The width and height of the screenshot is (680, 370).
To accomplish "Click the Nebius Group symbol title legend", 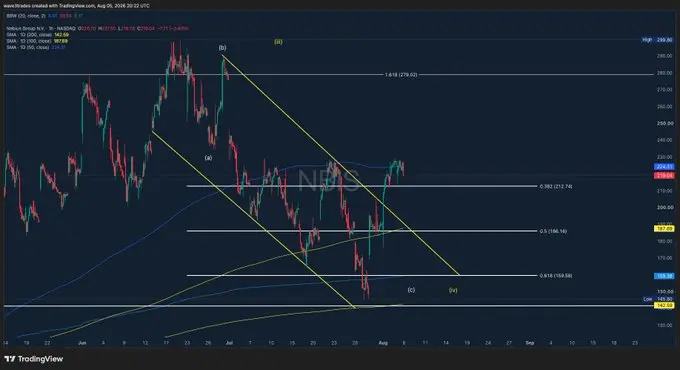I will [x=97, y=28].
